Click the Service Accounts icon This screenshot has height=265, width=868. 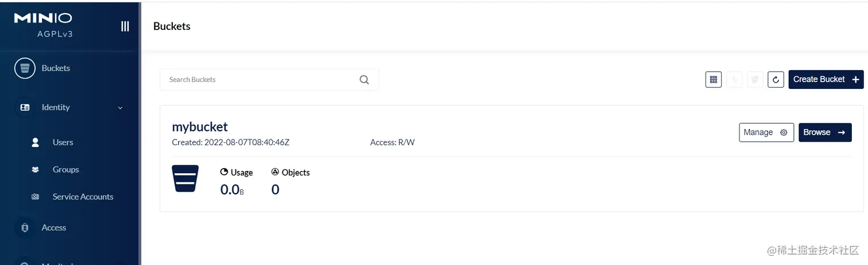point(36,197)
